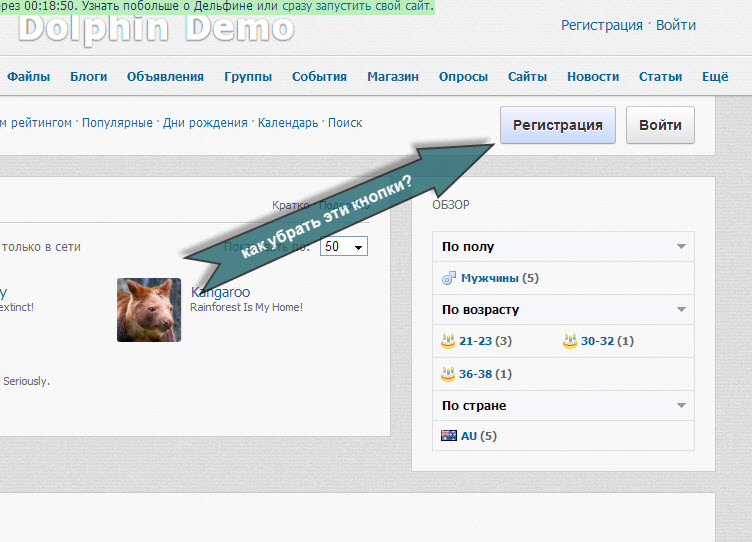Open the Группы menu item
The height and width of the screenshot is (542, 752).
click(x=248, y=77)
